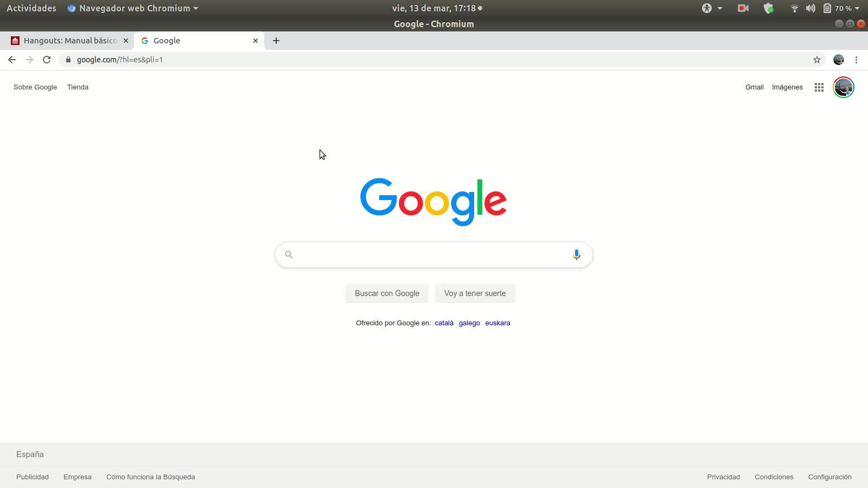Click the Voy a tener suerte button

475,293
